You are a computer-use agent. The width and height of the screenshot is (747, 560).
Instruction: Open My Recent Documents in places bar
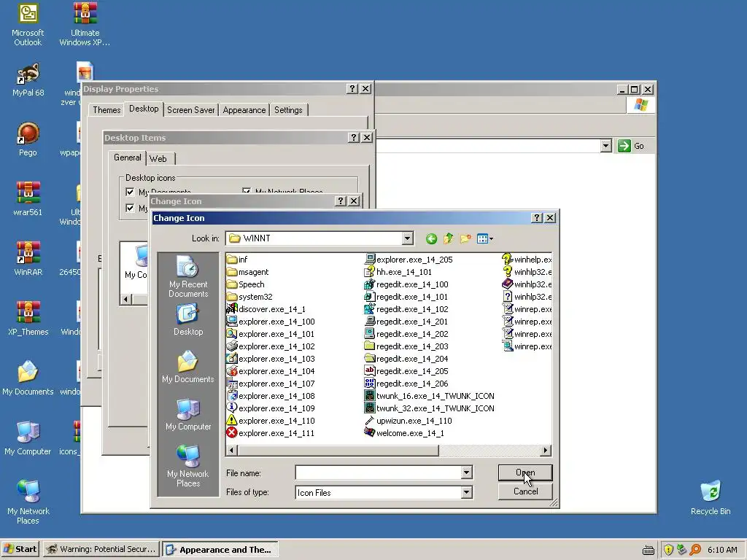click(188, 276)
